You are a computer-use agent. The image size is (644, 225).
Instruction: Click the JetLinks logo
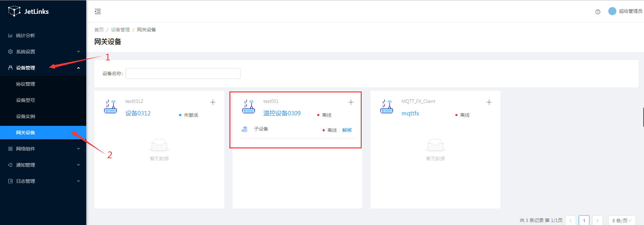tap(29, 11)
